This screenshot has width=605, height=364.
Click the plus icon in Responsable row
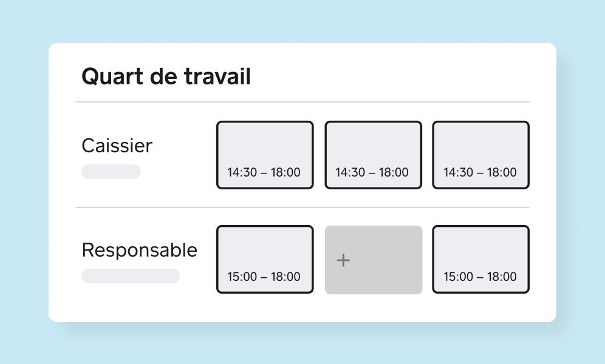(343, 260)
